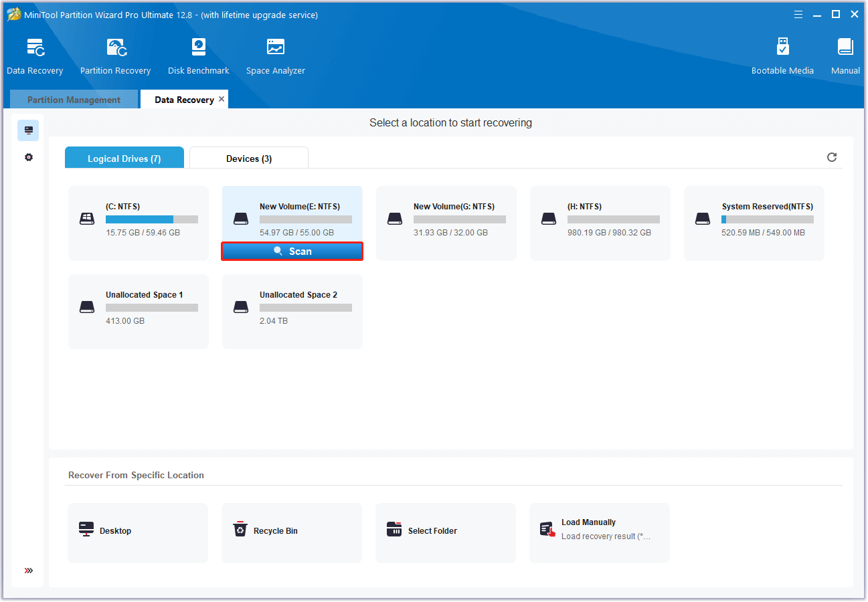
Task: Click the 413.00 GB size label
Action: [125, 321]
